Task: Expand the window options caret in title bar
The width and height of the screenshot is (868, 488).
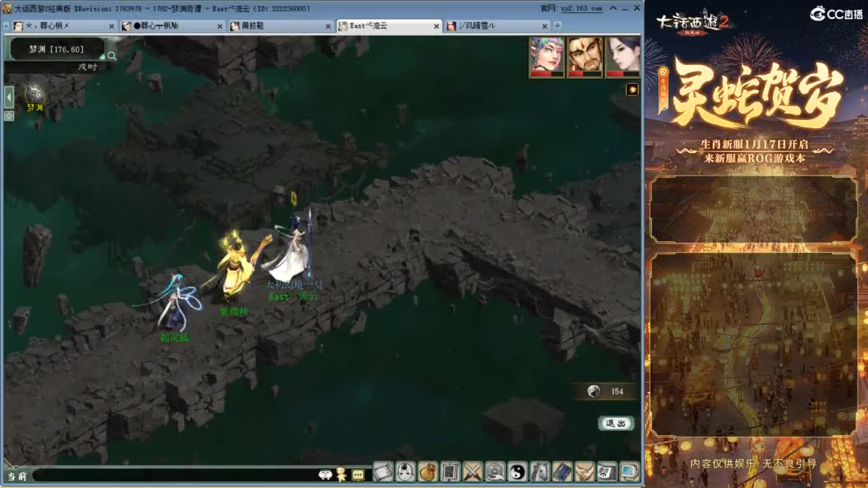Action: [614, 8]
